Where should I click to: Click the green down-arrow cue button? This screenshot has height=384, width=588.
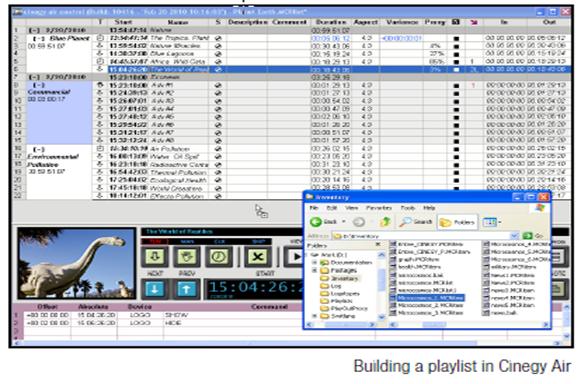(x=155, y=256)
